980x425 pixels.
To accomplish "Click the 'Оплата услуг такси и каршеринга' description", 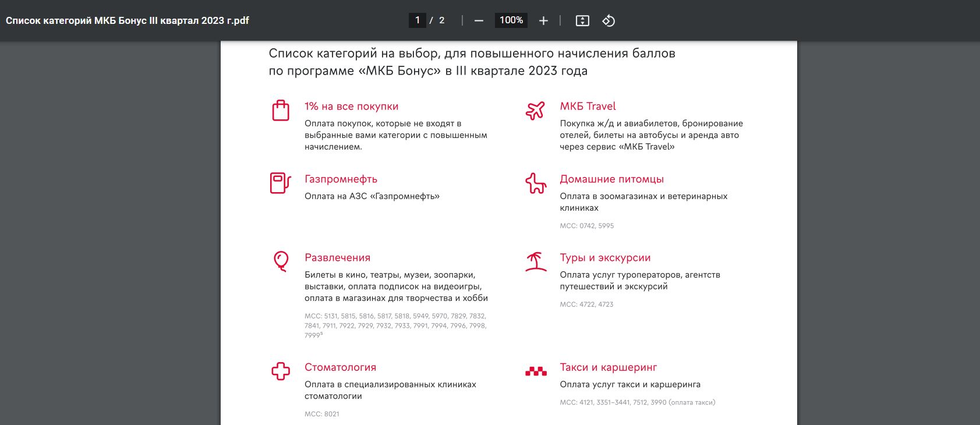I will tap(630, 384).
